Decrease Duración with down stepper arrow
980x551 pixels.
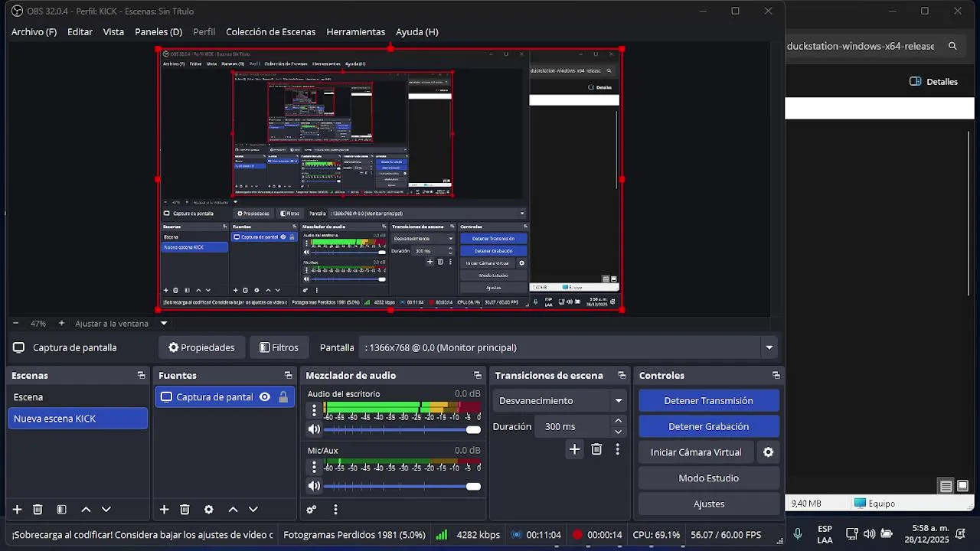[619, 432]
